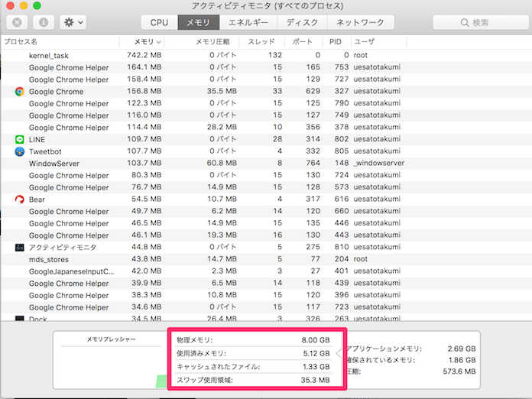
Task: Click the 35.5 MB compressed memory cell
Action: tap(222, 91)
